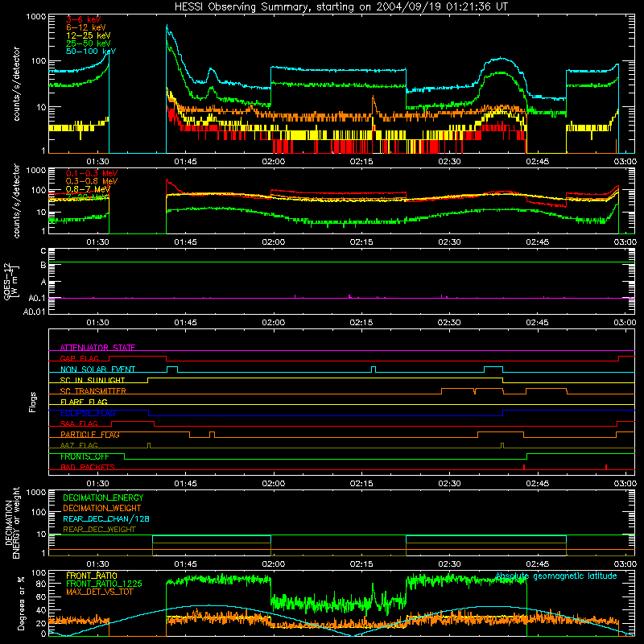Select the ECLIPSE_FLAG label
This screenshot has height=644, width=644.
click(x=88, y=413)
